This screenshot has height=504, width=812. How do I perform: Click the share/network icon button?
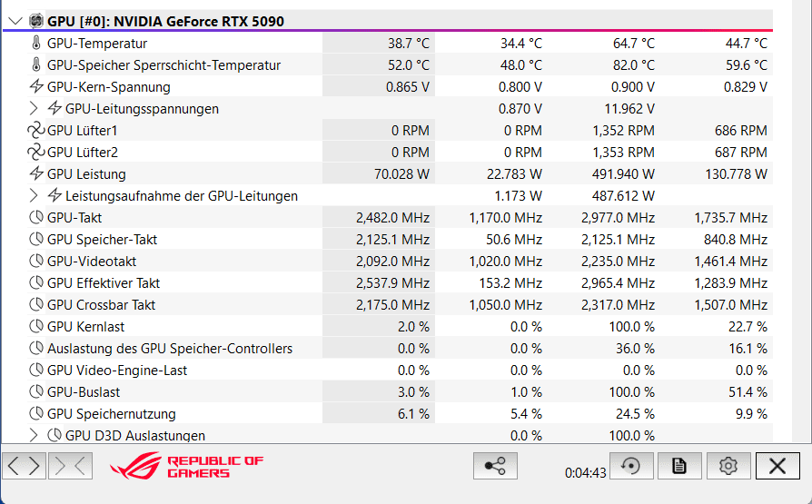click(495, 466)
